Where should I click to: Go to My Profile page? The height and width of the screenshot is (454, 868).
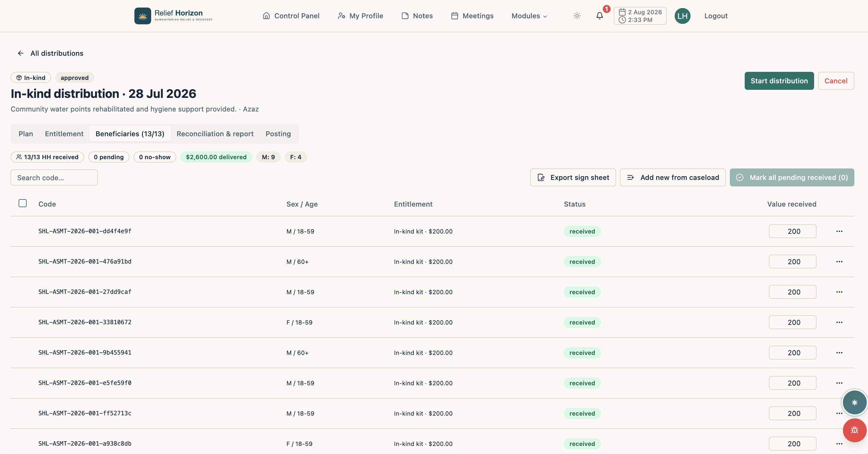[x=360, y=16]
